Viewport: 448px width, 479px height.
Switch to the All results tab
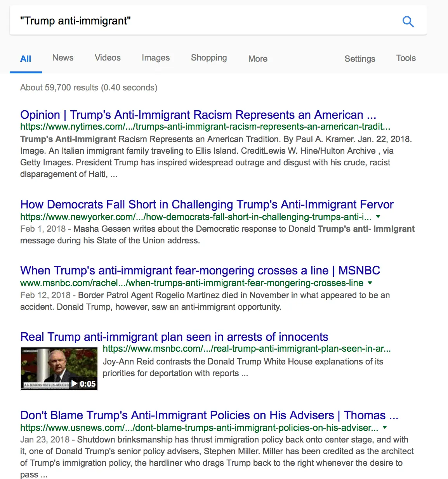pyautogui.click(x=26, y=59)
